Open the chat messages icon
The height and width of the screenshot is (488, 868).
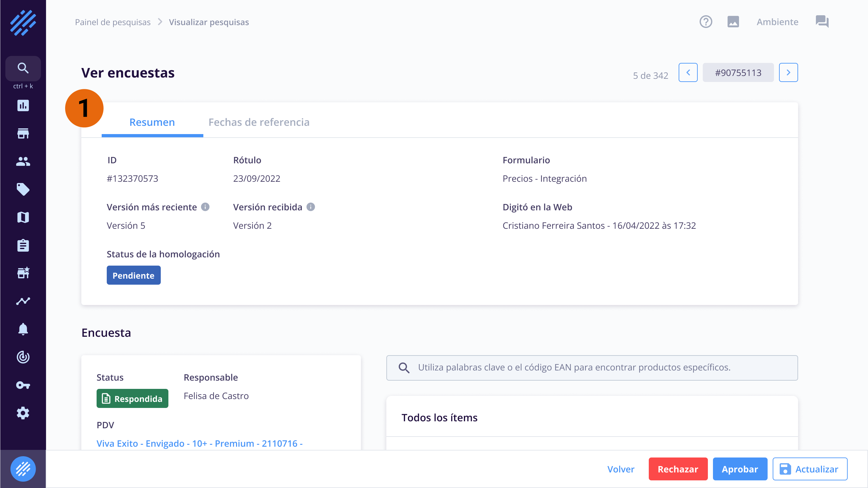[822, 22]
